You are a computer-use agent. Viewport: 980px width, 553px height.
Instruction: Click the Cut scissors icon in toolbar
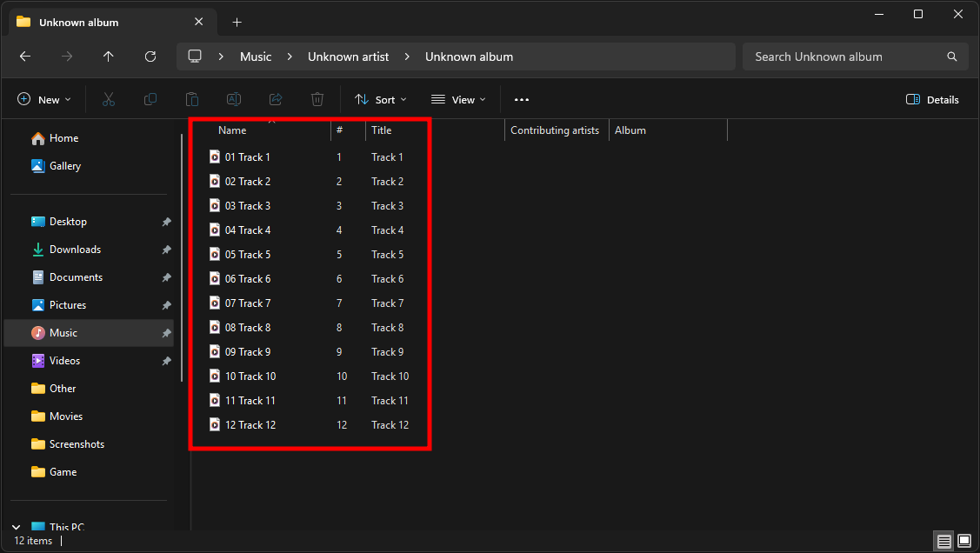tap(109, 100)
